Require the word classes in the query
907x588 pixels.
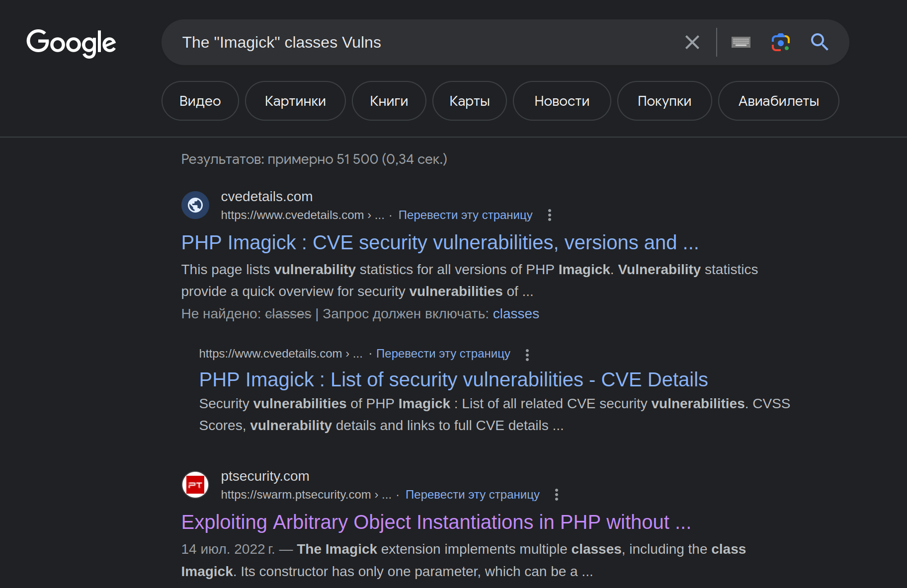516,314
